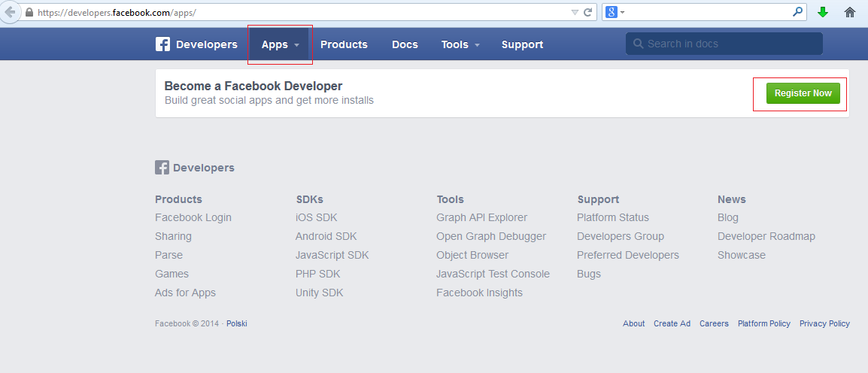Open the Showcase footer link

pos(741,255)
